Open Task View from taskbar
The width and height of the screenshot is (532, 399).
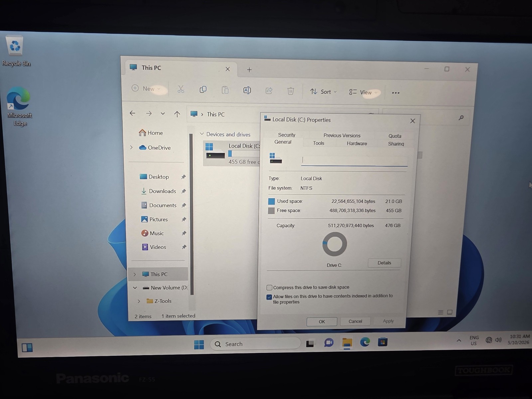(310, 343)
